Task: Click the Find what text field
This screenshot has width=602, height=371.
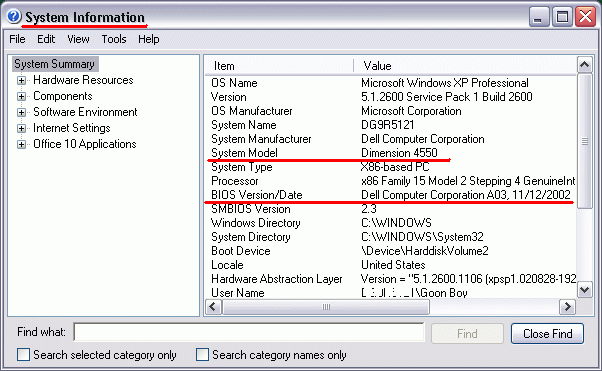Action: [x=249, y=332]
